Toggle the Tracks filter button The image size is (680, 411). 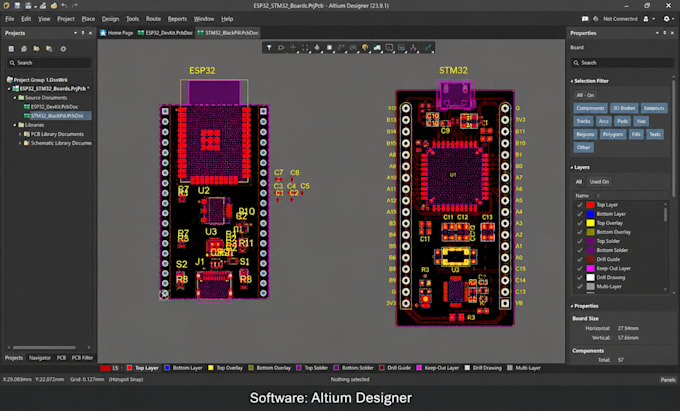pos(583,121)
